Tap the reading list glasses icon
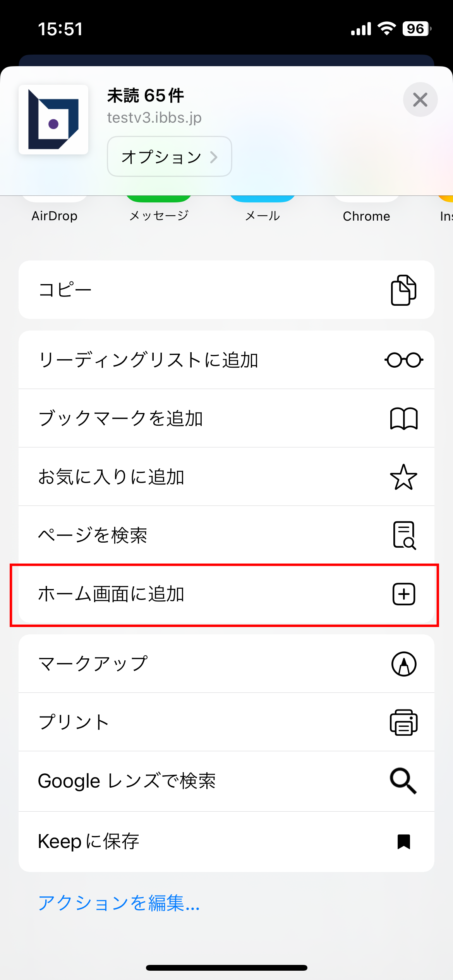 pos(403,360)
